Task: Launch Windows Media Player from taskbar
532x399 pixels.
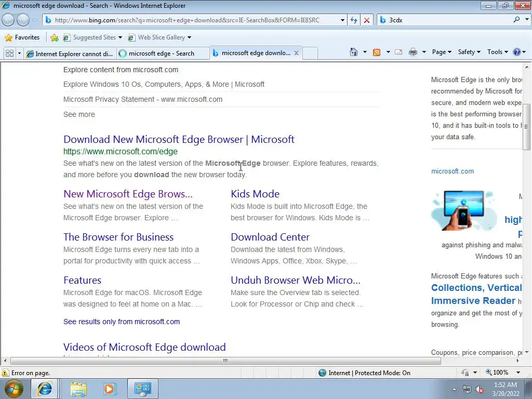Action: coord(110,389)
